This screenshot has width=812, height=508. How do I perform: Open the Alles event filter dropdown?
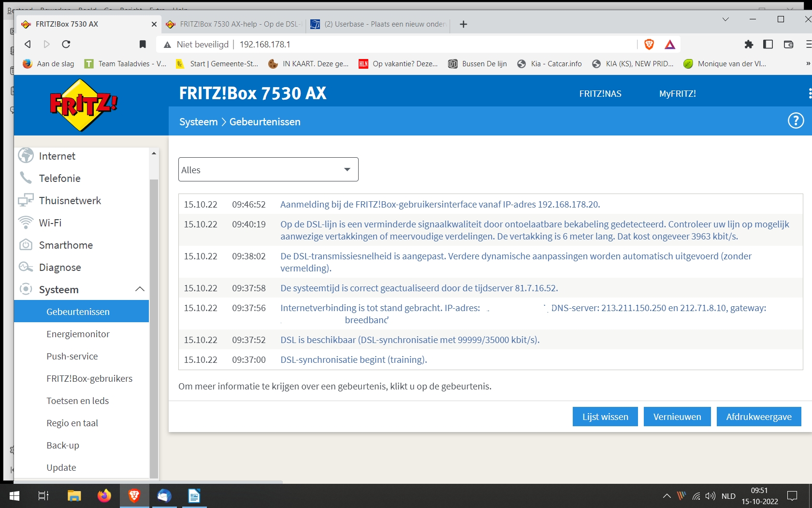tap(268, 170)
